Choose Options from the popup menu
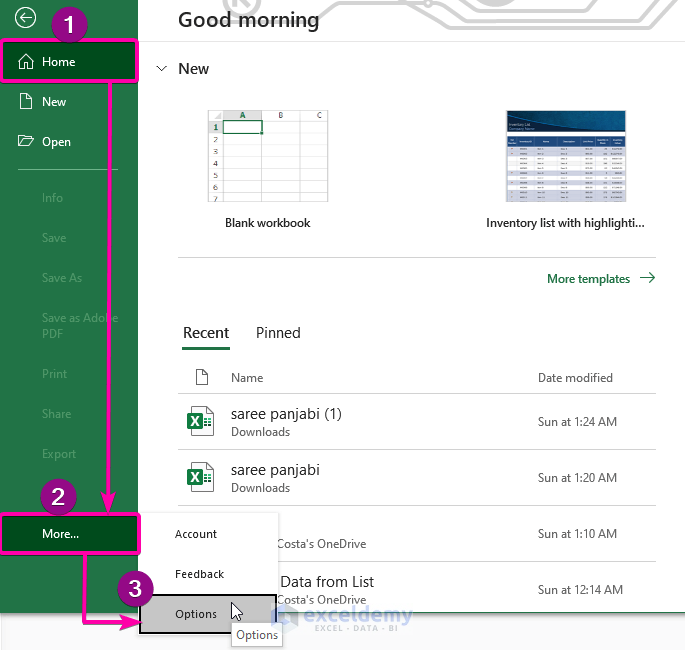This screenshot has height=650, width=685. (196, 614)
